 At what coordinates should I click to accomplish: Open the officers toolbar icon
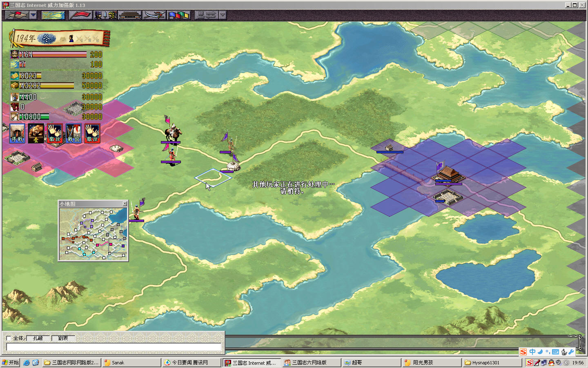pyautogui.click(x=105, y=15)
